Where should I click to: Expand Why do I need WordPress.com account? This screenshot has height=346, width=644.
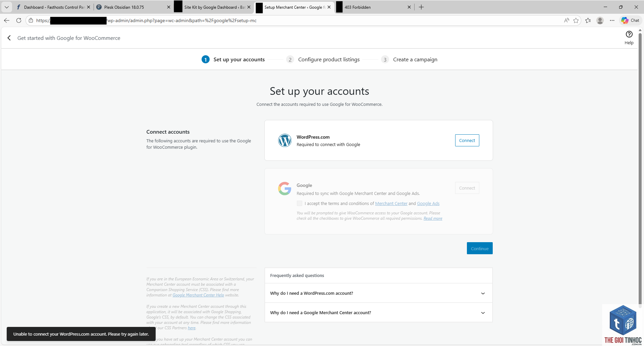tap(378, 293)
